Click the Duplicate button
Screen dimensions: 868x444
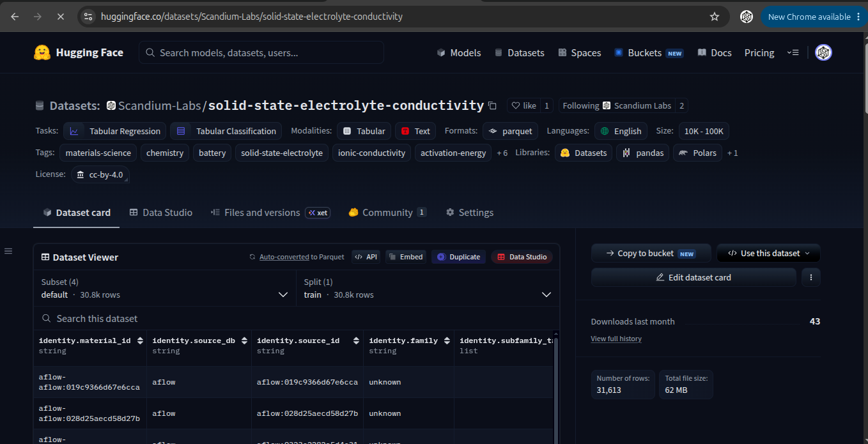(459, 257)
